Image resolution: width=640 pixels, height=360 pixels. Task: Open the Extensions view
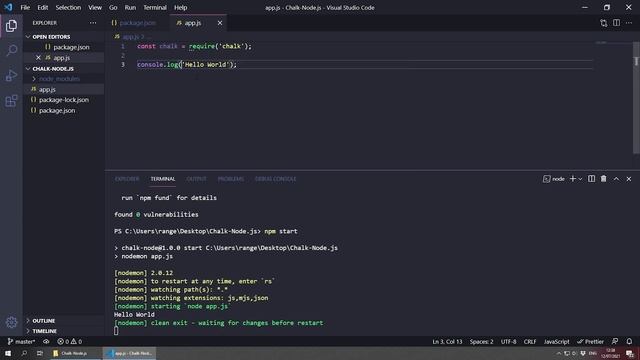click(11, 101)
